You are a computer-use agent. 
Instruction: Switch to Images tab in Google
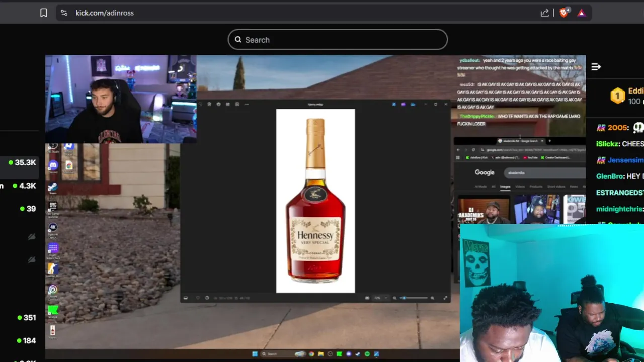[x=505, y=187]
